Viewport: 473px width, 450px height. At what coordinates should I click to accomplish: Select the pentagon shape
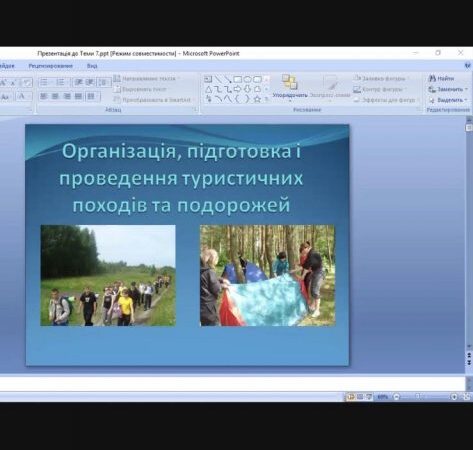(257, 89)
